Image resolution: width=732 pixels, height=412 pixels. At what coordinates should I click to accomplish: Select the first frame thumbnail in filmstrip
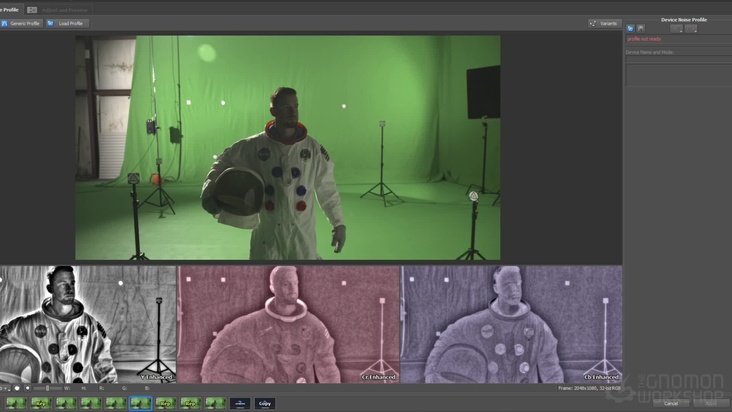(x=16, y=403)
